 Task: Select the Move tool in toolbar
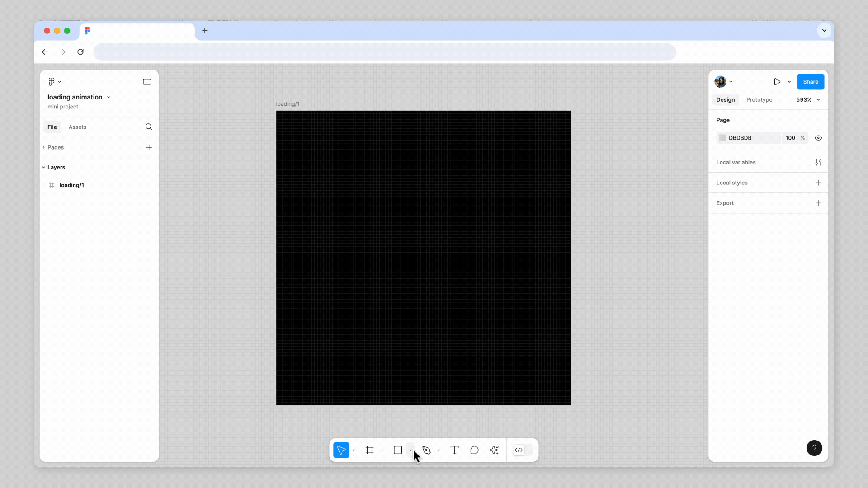pyautogui.click(x=341, y=450)
